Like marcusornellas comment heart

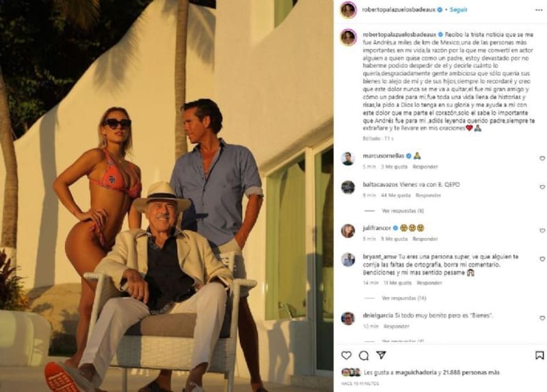pyautogui.click(x=542, y=159)
